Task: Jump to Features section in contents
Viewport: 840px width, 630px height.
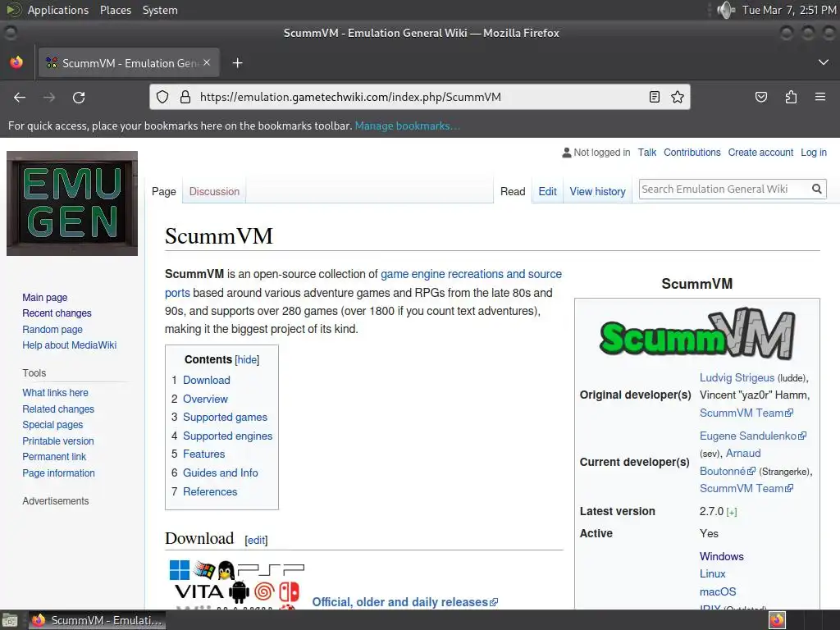Action: pyautogui.click(x=203, y=454)
